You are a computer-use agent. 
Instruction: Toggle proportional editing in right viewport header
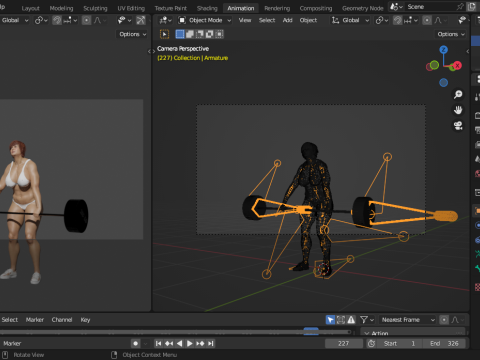point(427,20)
